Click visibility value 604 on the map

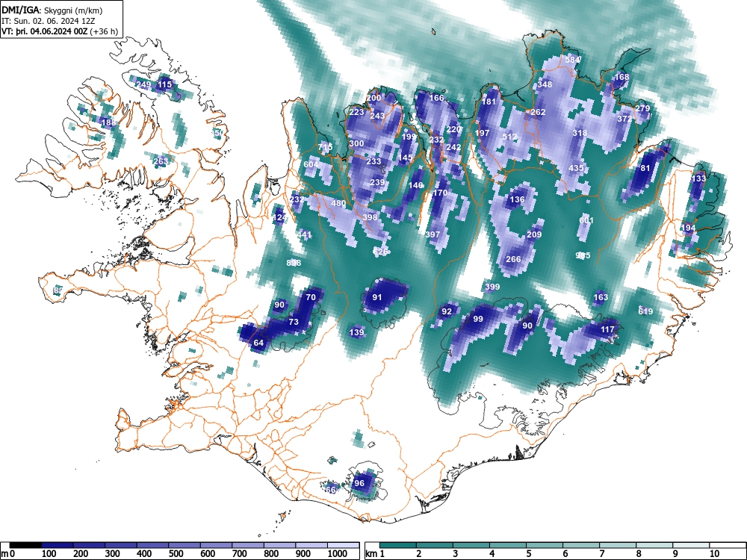coord(311,164)
